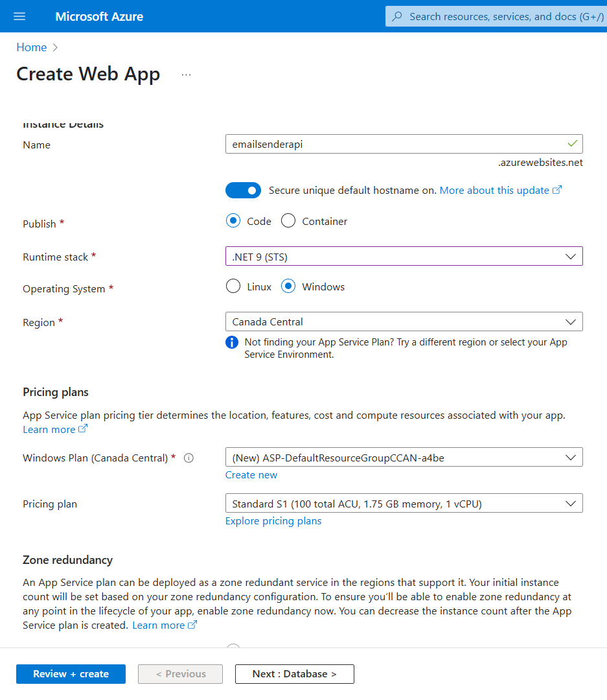
Task: Click the Pricing plans heading
Action: pyautogui.click(x=56, y=392)
